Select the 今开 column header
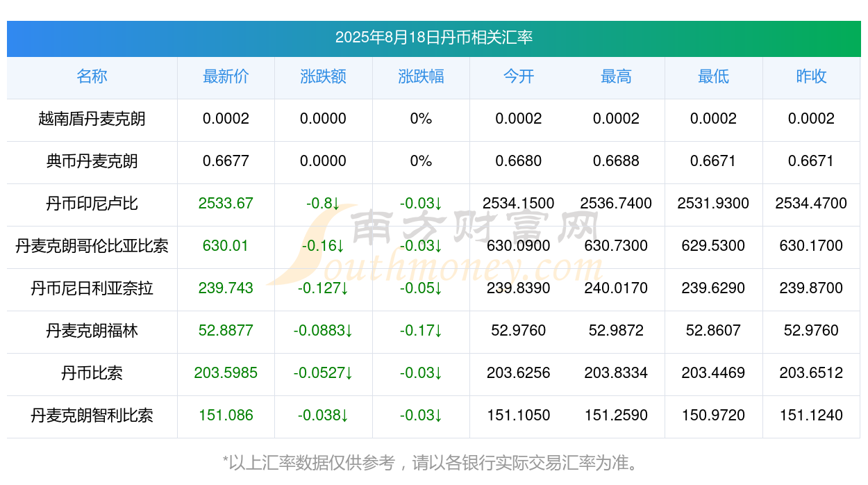This screenshot has height=485, width=868. [x=519, y=76]
